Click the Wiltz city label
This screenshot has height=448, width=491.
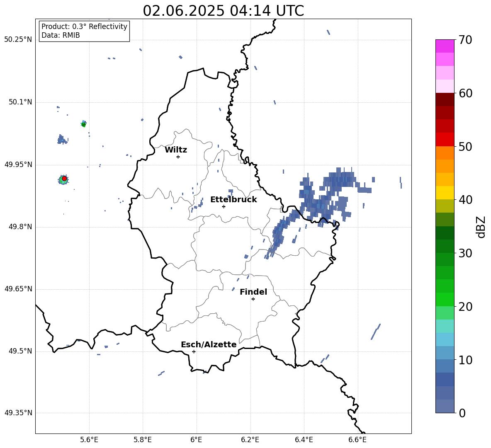176,150
